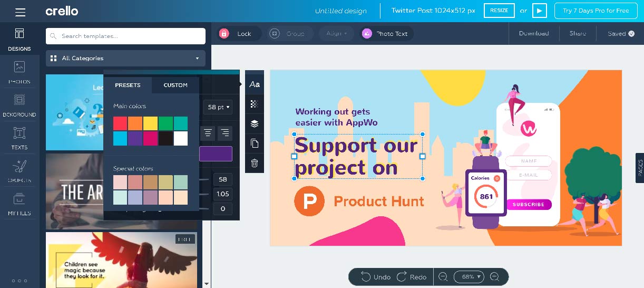Open the Pages side tab
Screen dimensions: 644x288
(640, 168)
